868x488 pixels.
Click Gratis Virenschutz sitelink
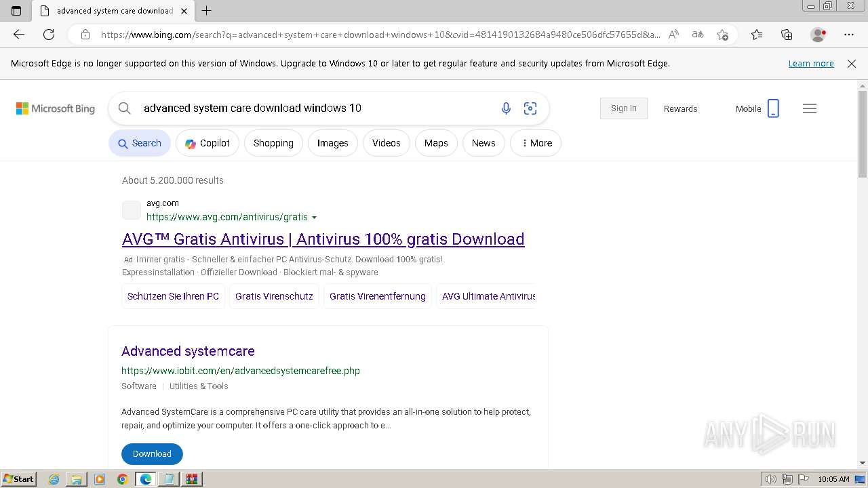click(x=274, y=296)
